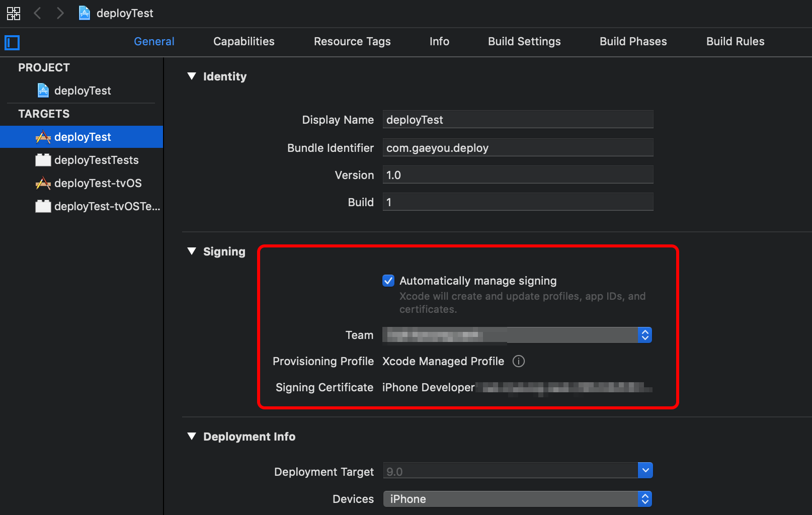Open the Build Phases tab
Viewport: 812px width, 515px height.
point(633,41)
